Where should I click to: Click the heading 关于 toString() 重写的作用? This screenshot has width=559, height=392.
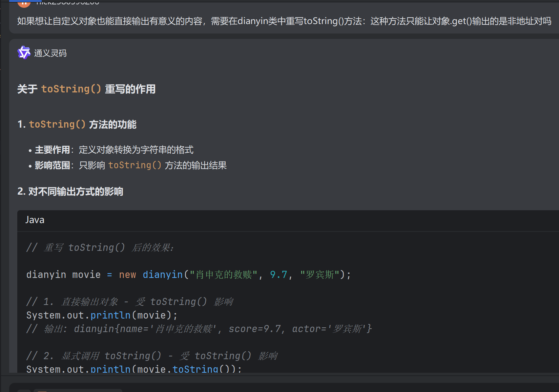86,89
